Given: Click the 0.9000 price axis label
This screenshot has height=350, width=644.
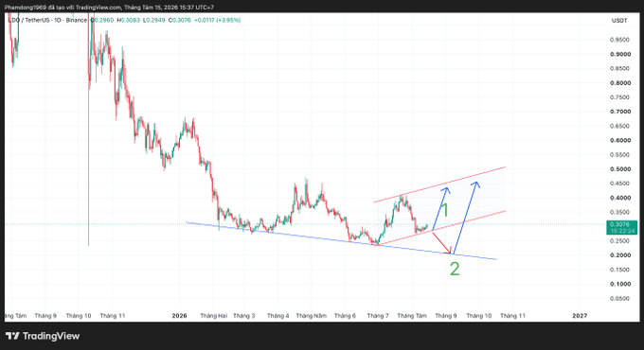Looking at the screenshot, I should click(619, 54).
